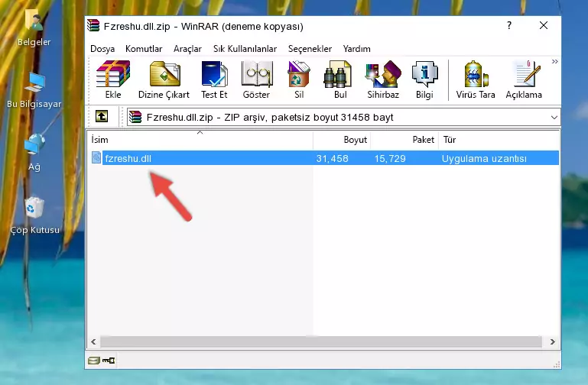Open the Seçenekler menu
This screenshot has height=385, width=588.
pyautogui.click(x=310, y=49)
